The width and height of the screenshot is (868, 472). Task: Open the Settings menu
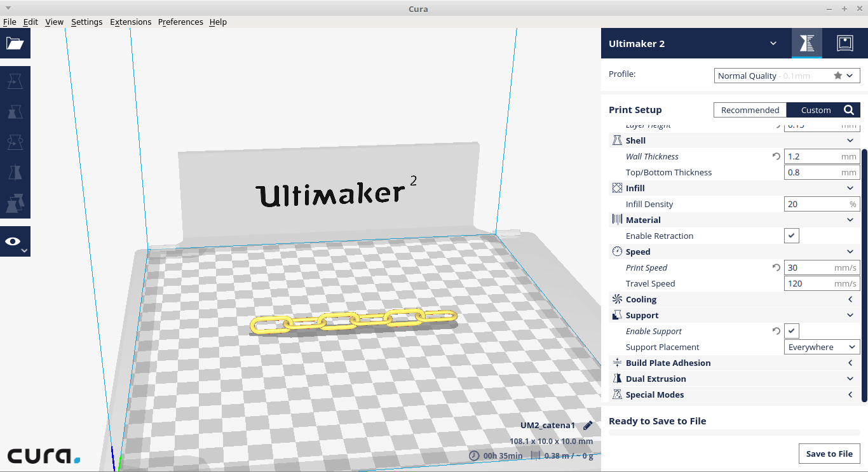(86, 22)
